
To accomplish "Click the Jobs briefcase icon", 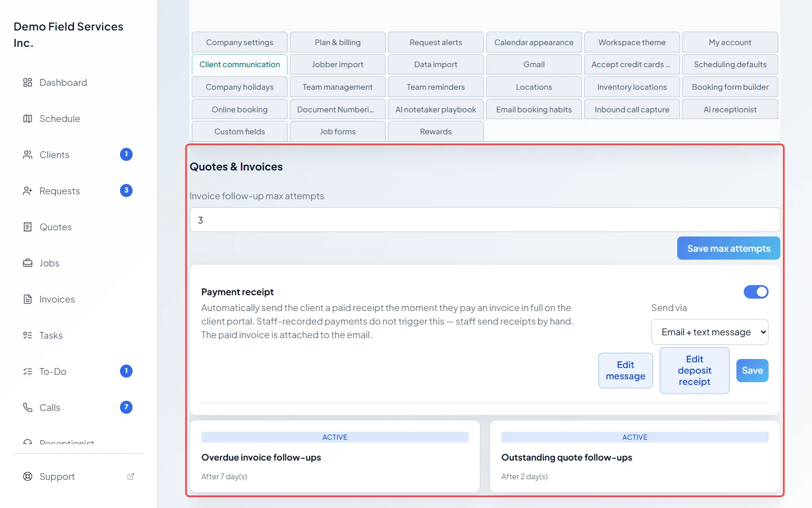I will (x=28, y=263).
